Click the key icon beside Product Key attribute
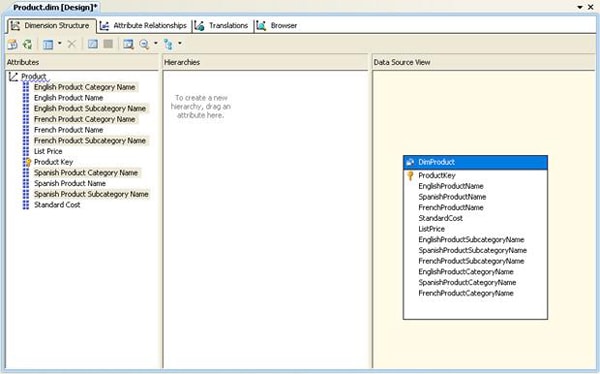The width and height of the screenshot is (600, 374). pyautogui.click(x=26, y=162)
